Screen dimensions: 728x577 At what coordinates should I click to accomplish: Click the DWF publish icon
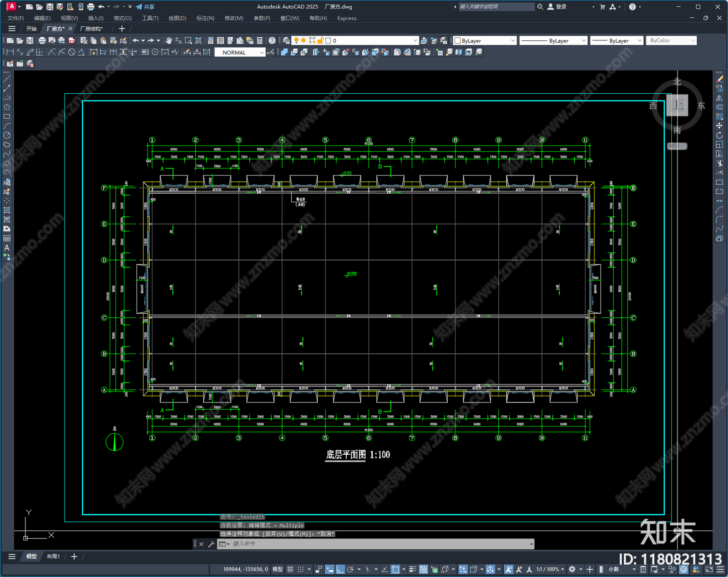coord(71,40)
